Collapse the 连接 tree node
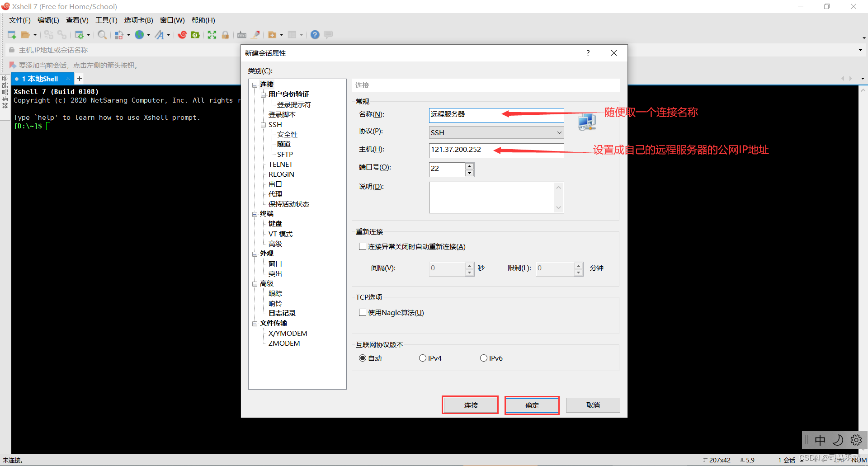This screenshot has height=466, width=868. (x=255, y=85)
